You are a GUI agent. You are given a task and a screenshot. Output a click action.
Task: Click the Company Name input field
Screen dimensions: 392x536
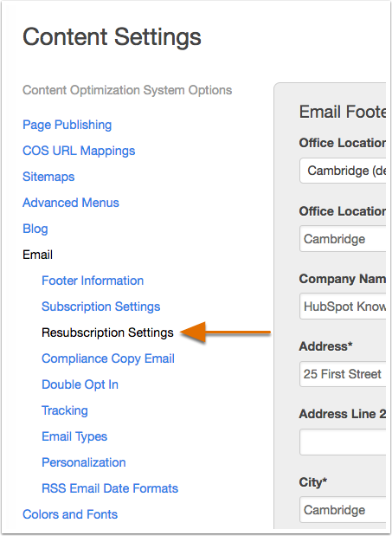pos(343,307)
